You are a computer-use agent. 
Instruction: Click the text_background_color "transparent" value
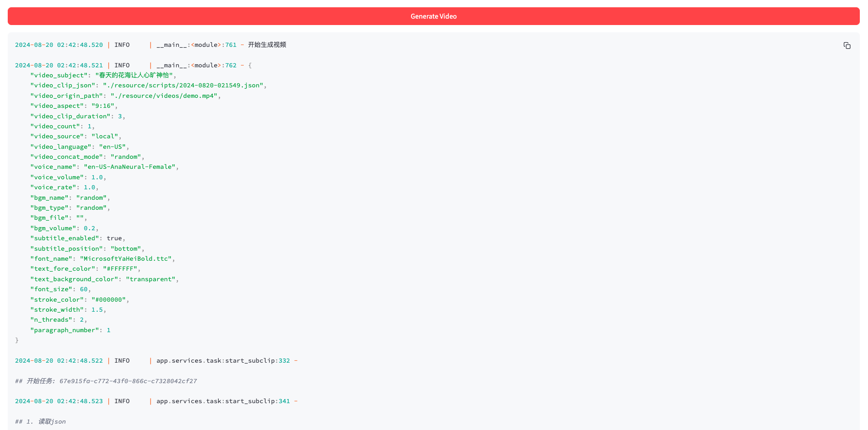click(x=151, y=279)
